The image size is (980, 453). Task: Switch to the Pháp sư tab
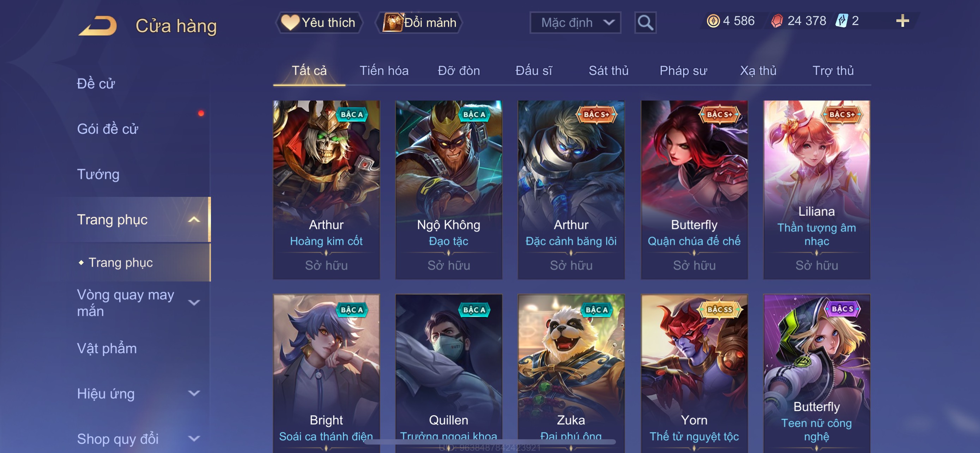683,71
